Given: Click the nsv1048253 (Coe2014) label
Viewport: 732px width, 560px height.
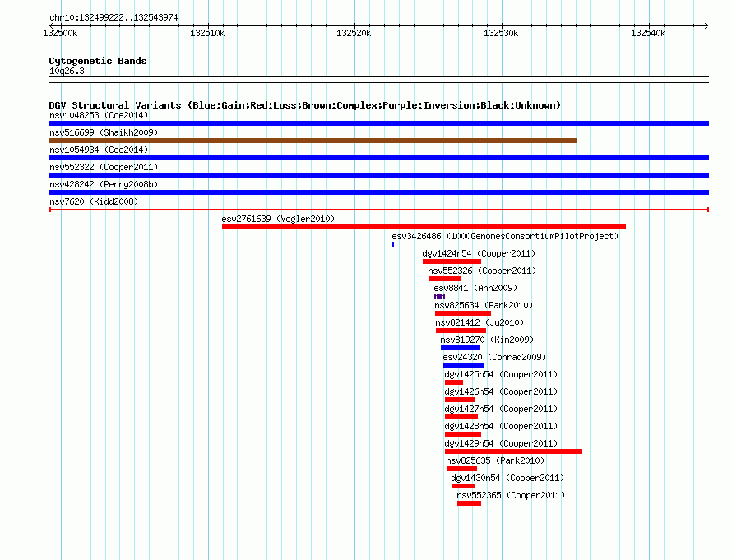Looking at the screenshot, I should [99, 115].
